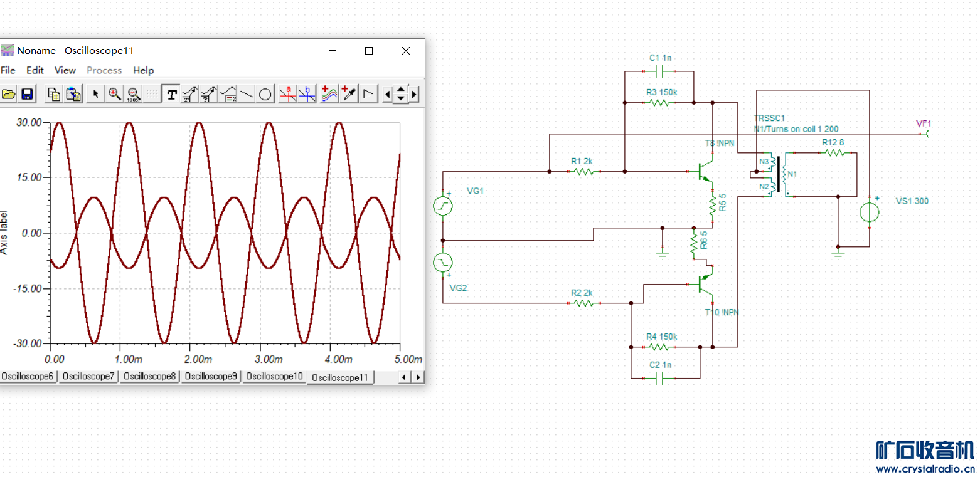The width and height of the screenshot is (980, 477).
Task: Select the TRSSC1 transformer symbol
Action: pyautogui.click(x=778, y=176)
